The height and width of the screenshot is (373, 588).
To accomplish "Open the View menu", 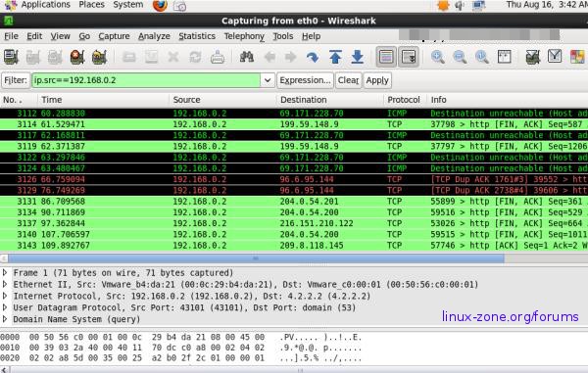I will click(x=61, y=36).
